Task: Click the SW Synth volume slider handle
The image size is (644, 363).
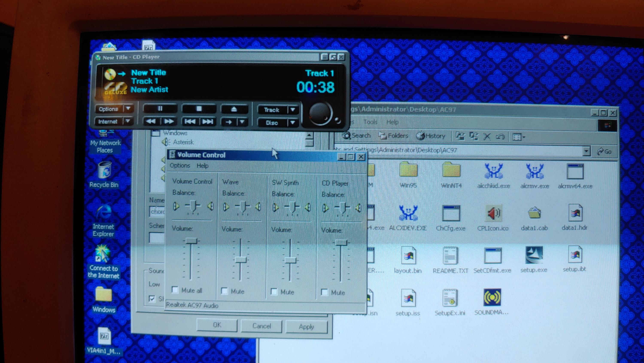Action: coord(290,260)
